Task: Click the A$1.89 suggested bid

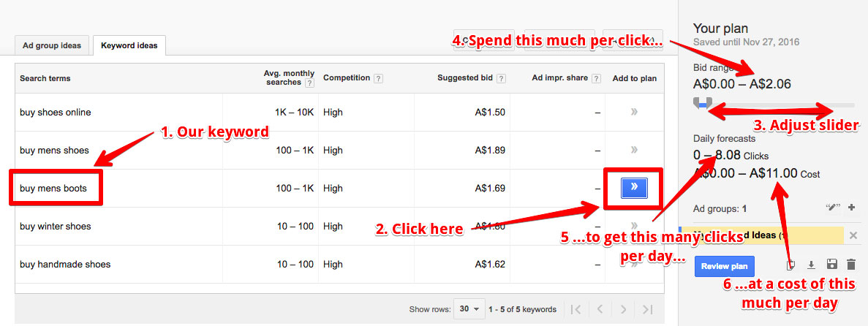Action: tap(490, 151)
